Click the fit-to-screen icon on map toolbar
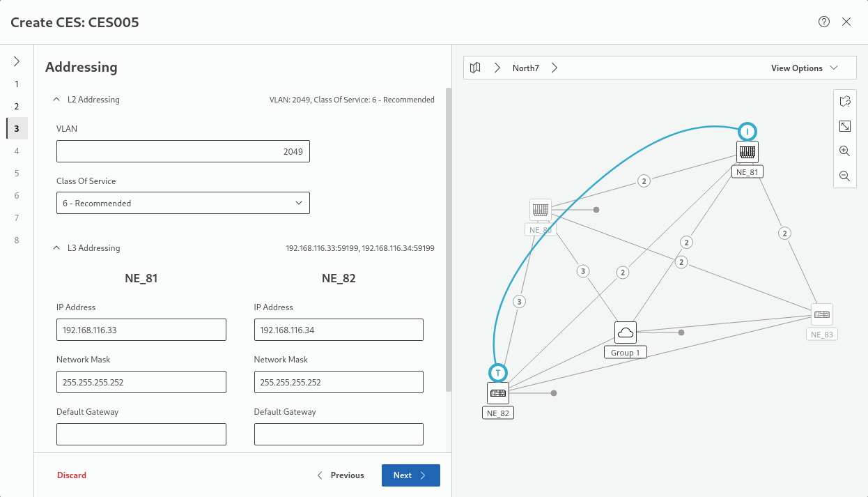Image resolution: width=868 pixels, height=497 pixels. 844,126
